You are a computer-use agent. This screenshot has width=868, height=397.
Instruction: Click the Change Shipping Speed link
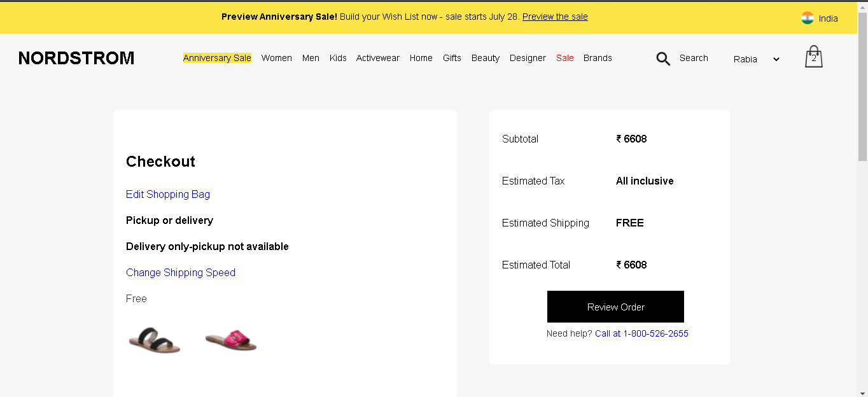click(181, 272)
